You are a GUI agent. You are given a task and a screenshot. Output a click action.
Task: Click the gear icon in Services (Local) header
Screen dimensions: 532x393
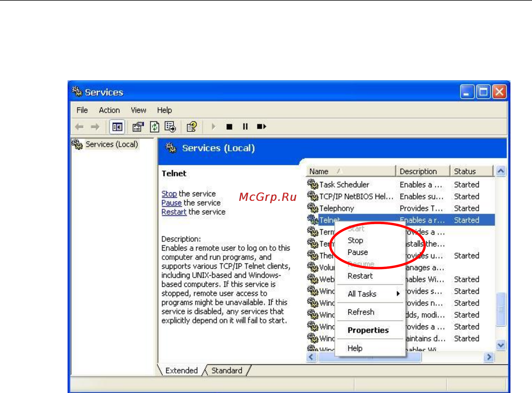pyautogui.click(x=171, y=148)
